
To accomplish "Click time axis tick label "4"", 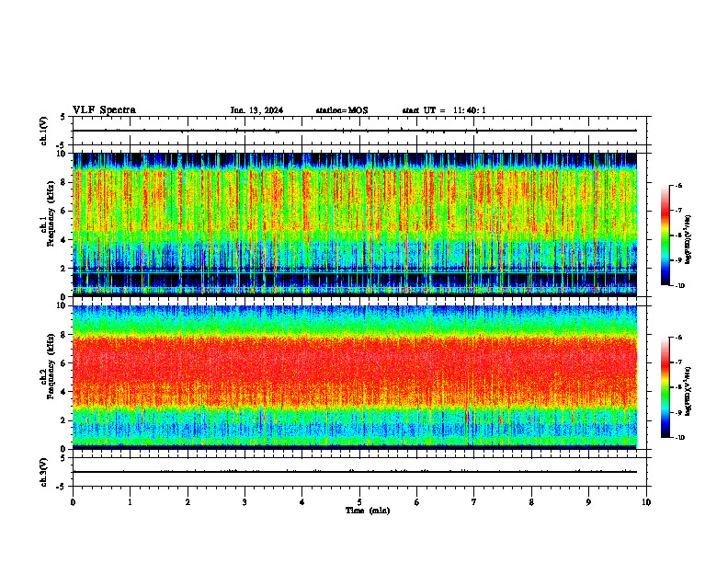I will (x=302, y=502).
